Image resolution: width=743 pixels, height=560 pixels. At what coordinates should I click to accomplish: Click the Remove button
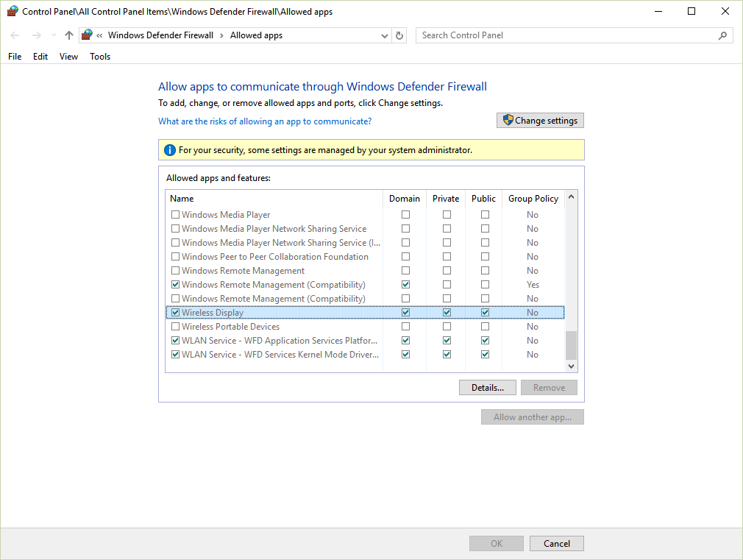549,387
